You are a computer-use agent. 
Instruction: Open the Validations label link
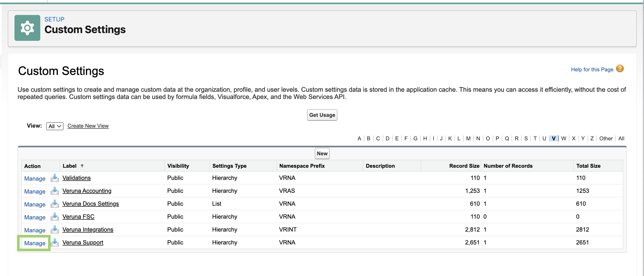coord(76,178)
